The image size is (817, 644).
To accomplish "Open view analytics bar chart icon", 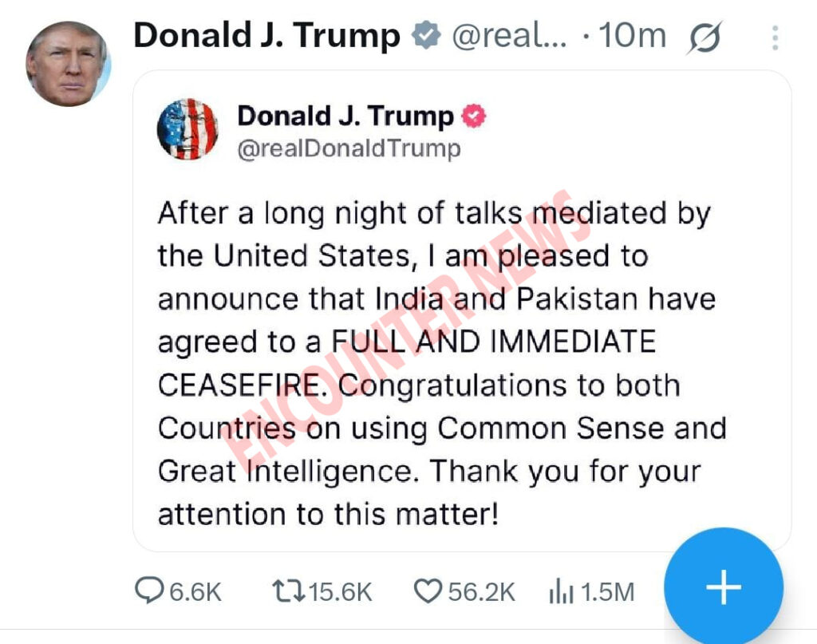I will [560, 591].
